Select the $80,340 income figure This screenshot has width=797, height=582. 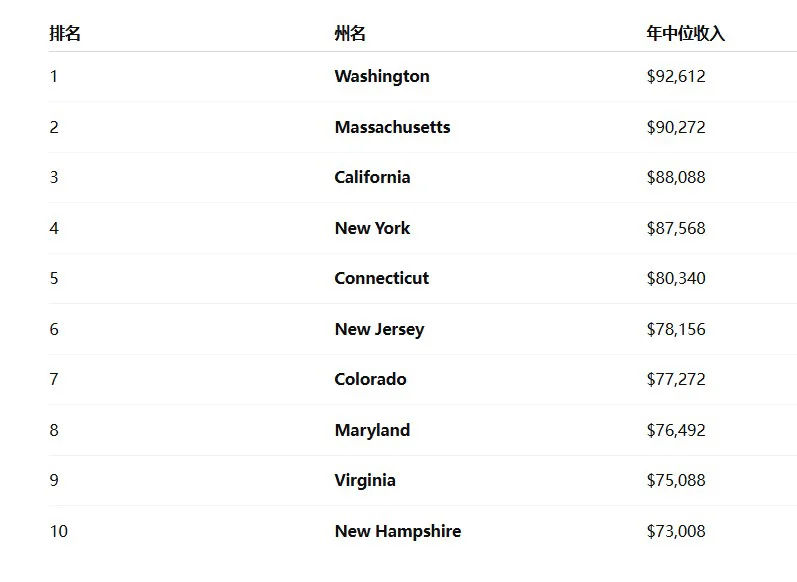point(676,278)
